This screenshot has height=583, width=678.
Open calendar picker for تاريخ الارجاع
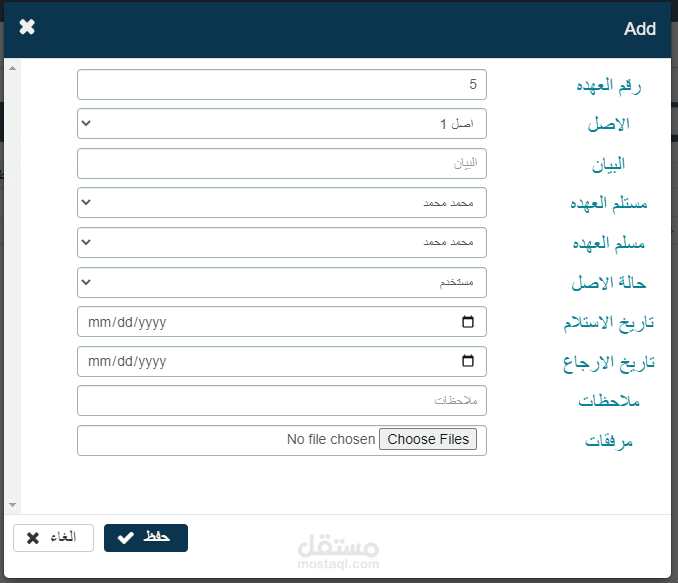(x=468, y=361)
